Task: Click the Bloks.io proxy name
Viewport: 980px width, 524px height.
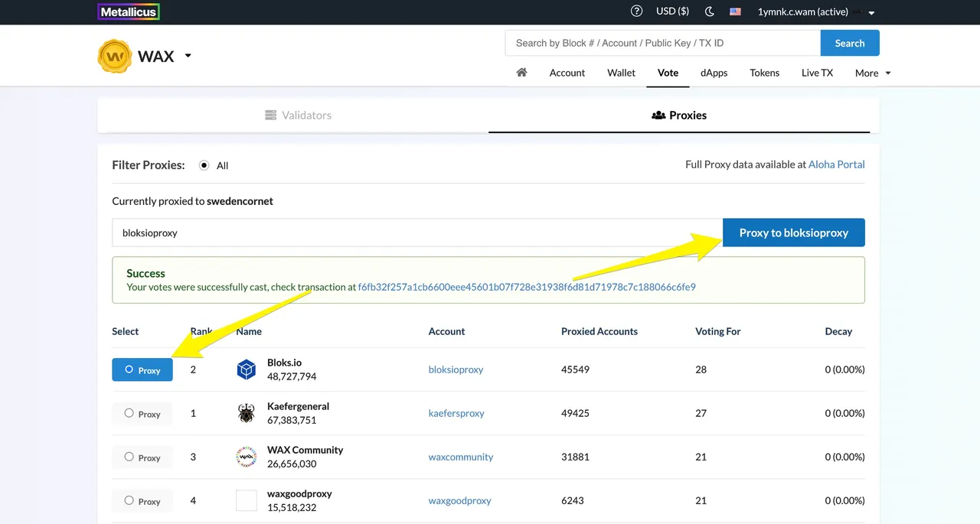Action: [285, 363]
